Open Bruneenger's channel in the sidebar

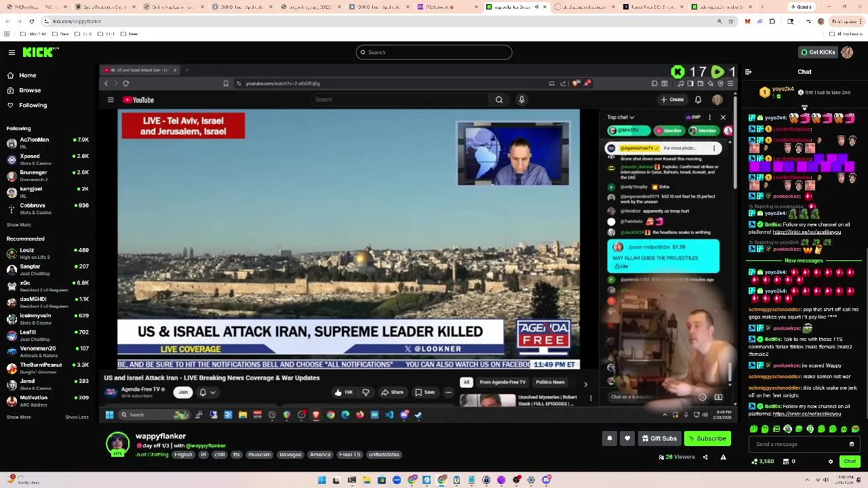[47, 176]
